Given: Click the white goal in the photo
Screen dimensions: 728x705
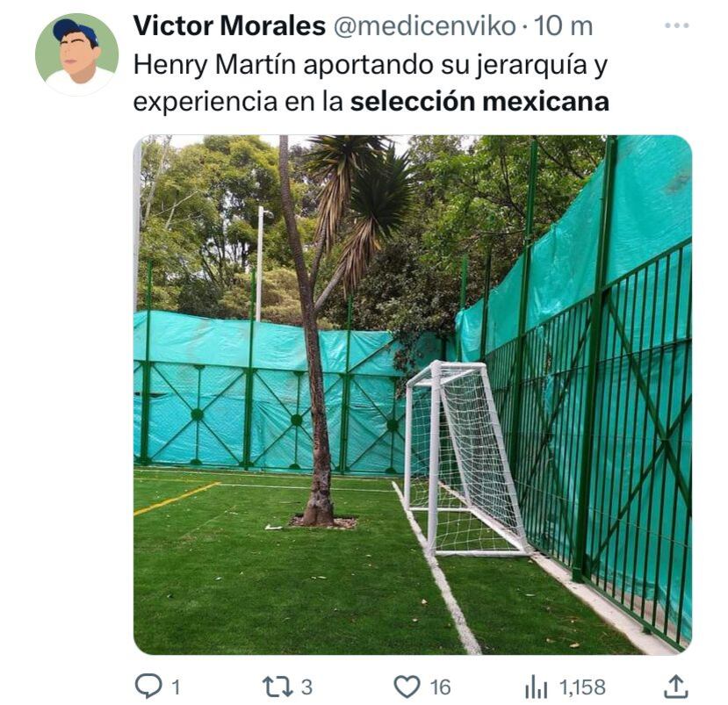Looking at the screenshot, I should point(465,459).
